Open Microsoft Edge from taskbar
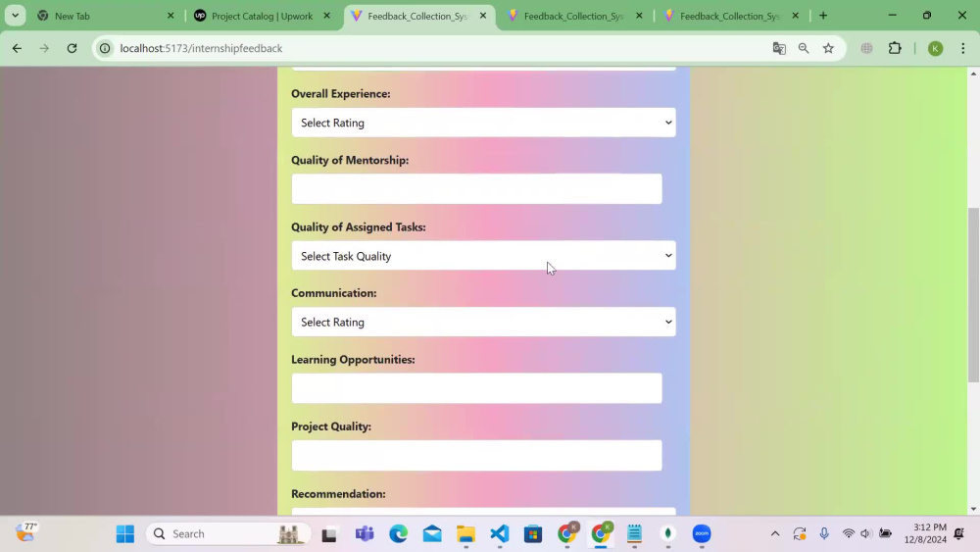 (x=399, y=534)
